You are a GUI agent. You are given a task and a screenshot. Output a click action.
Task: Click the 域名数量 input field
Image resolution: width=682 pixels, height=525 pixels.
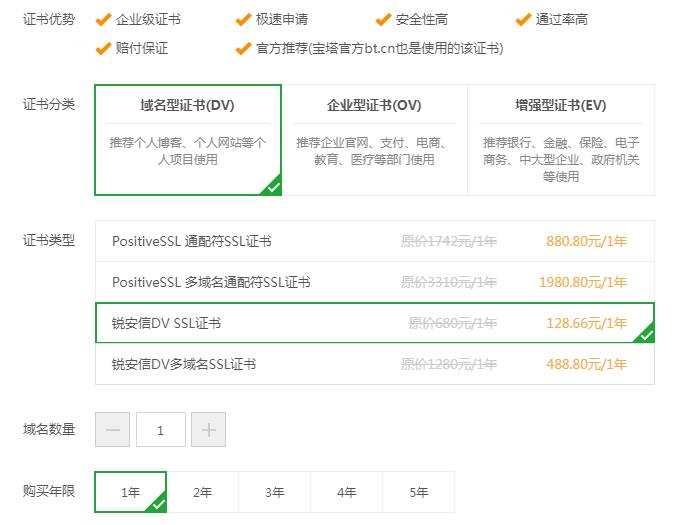(x=161, y=430)
